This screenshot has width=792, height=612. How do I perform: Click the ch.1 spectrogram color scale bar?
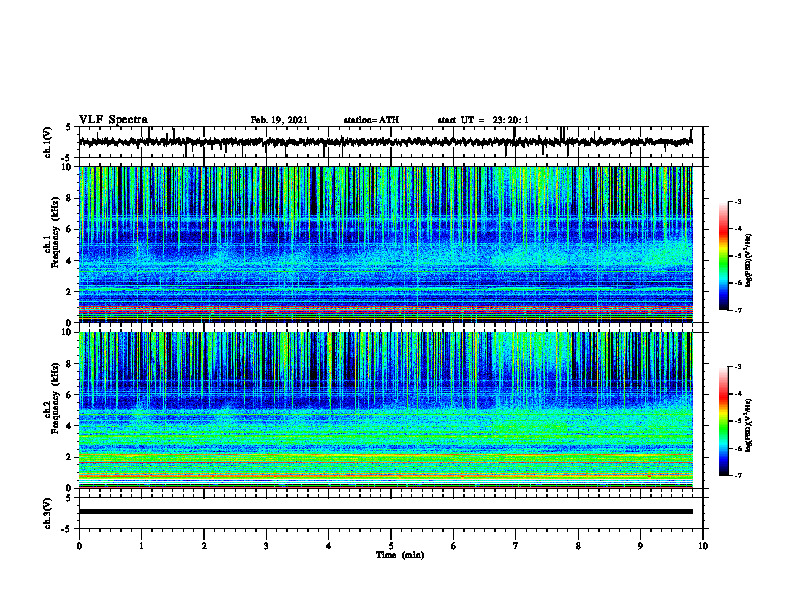pos(724,256)
